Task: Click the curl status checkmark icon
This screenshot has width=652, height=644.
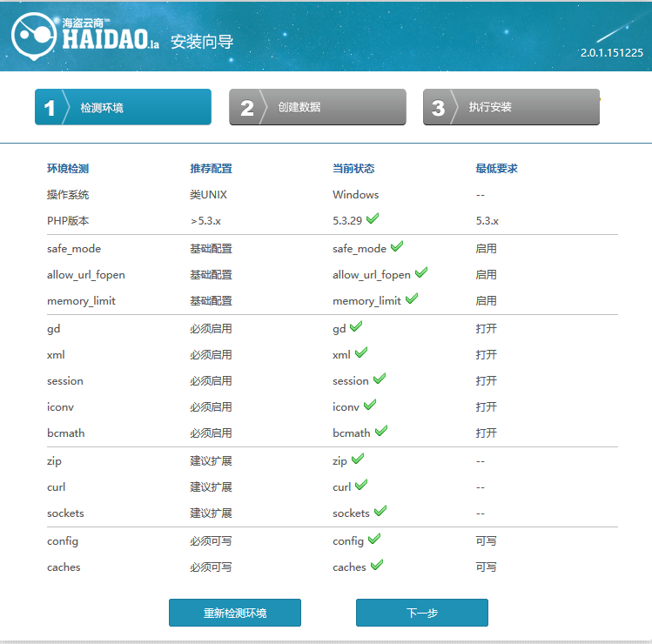Action: [x=361, y=486]
